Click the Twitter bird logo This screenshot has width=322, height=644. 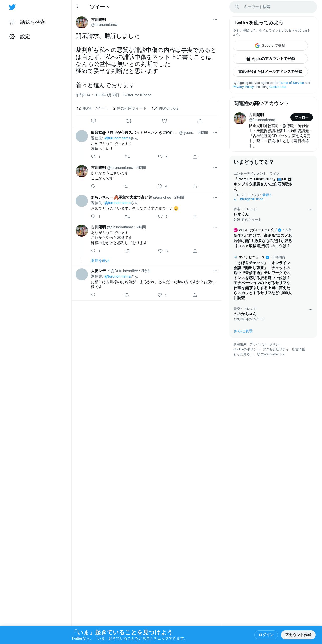point(12,7)
